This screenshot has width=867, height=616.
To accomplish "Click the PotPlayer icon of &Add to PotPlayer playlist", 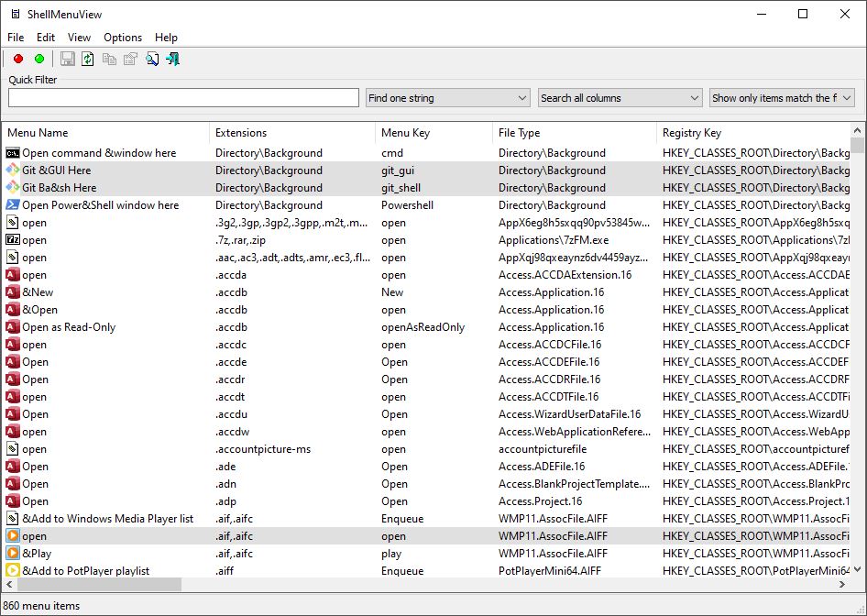I will coord(12,571).
